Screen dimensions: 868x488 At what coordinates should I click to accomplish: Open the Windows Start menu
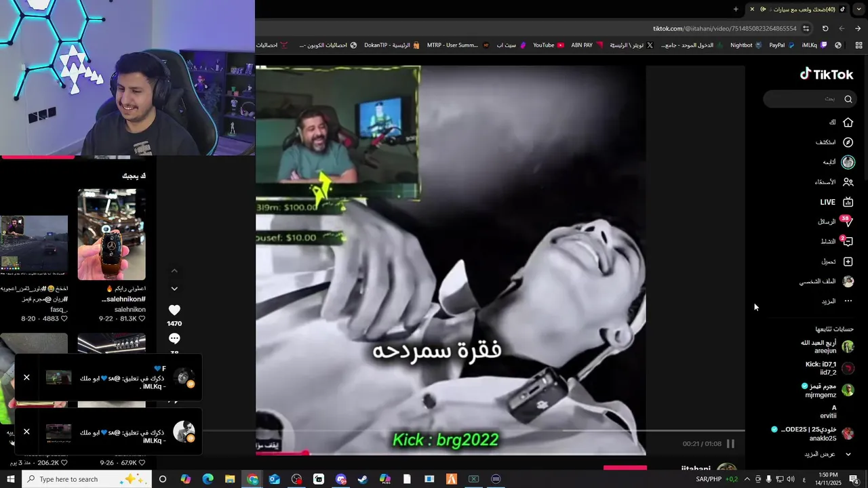coord(12,479)
